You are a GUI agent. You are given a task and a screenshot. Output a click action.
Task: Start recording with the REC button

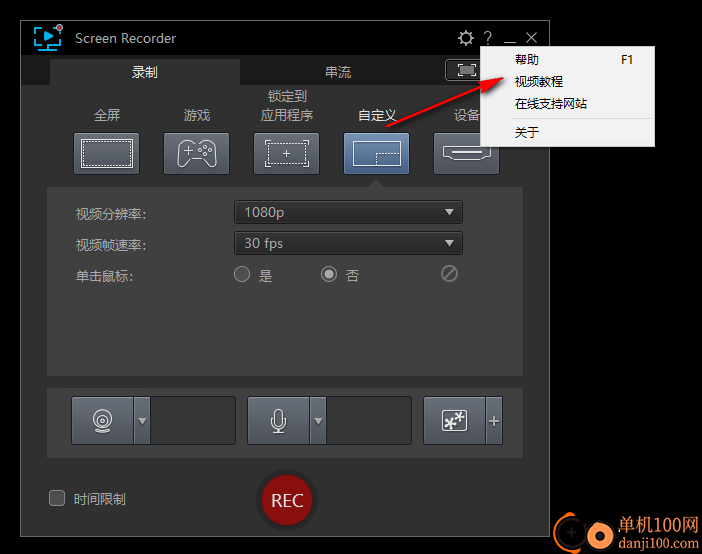tap(287, 500)
